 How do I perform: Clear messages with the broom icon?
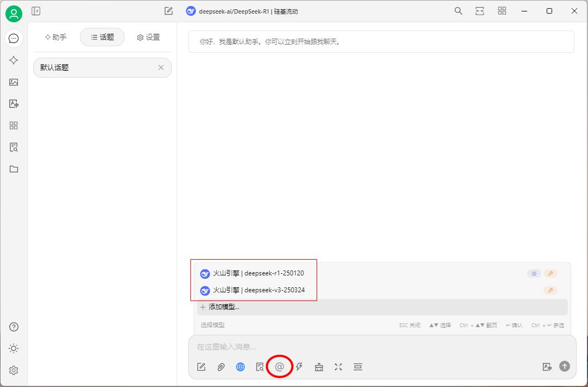pyautogui.click(x=319, y=367)
